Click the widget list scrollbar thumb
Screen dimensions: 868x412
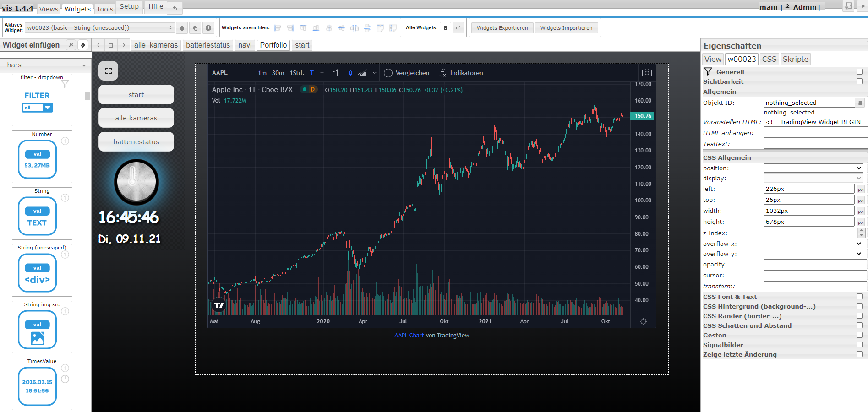tap(87, 96)
